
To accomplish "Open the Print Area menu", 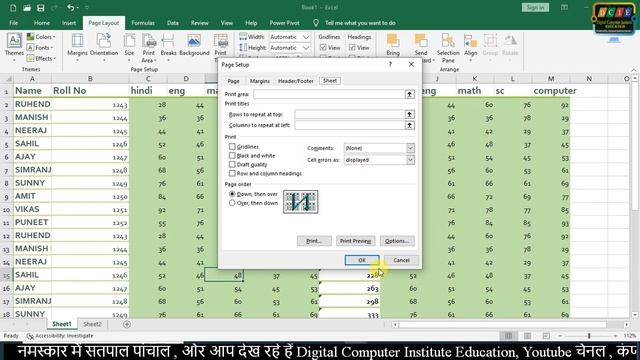I will (149, 47).
